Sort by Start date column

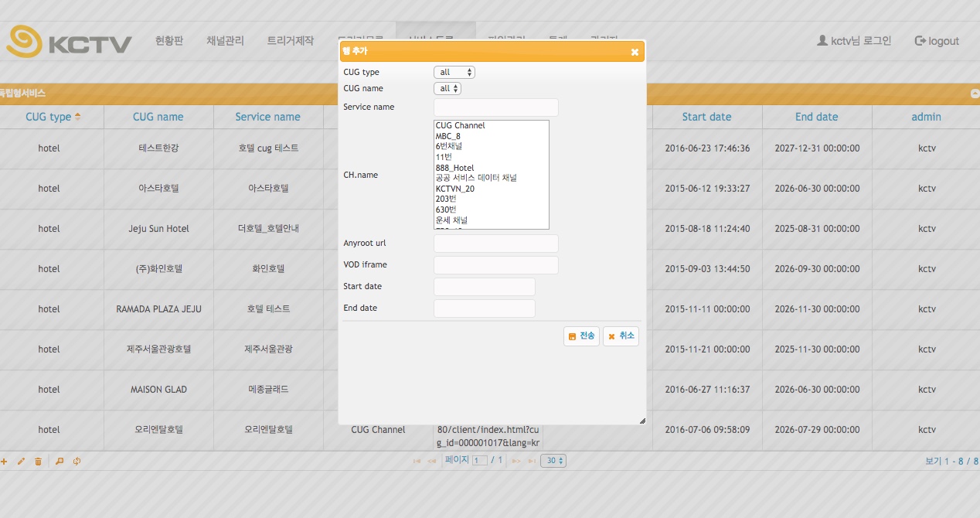[706, 117]
